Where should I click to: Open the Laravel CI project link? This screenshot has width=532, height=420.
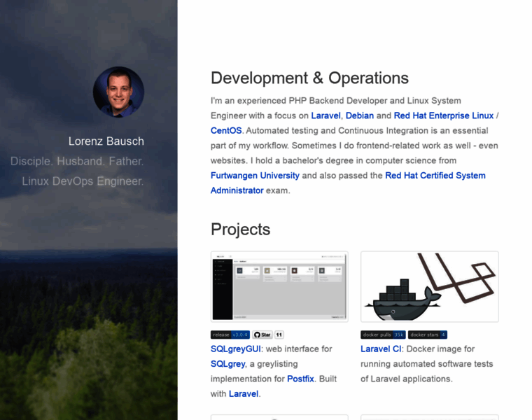[381, 349]
